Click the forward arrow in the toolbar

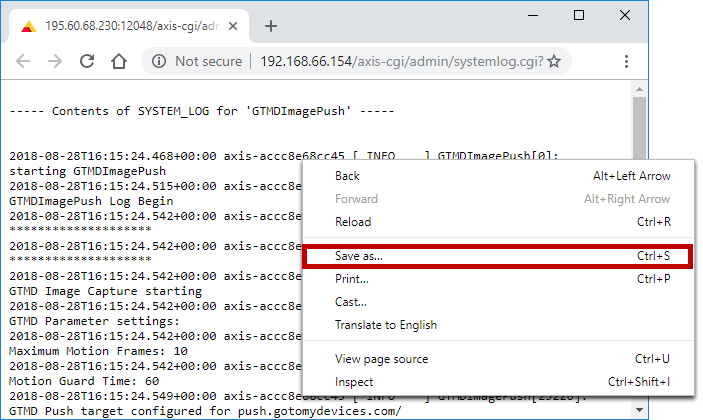(55, 62)
